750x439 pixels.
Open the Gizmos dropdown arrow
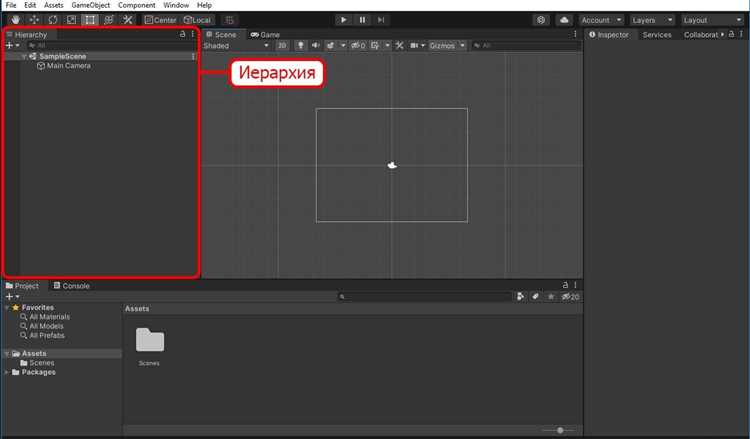coord(463,46)
